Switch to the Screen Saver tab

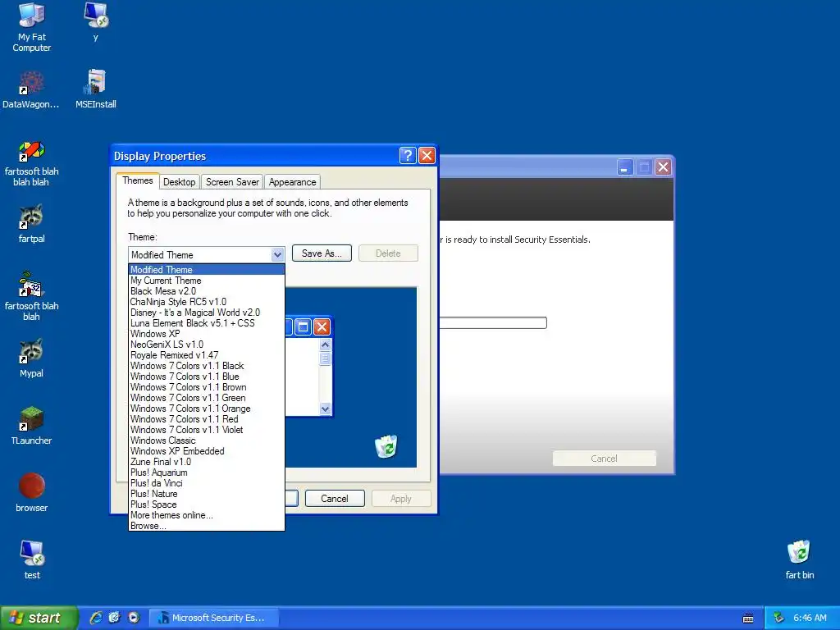click(x=232, y=182)
